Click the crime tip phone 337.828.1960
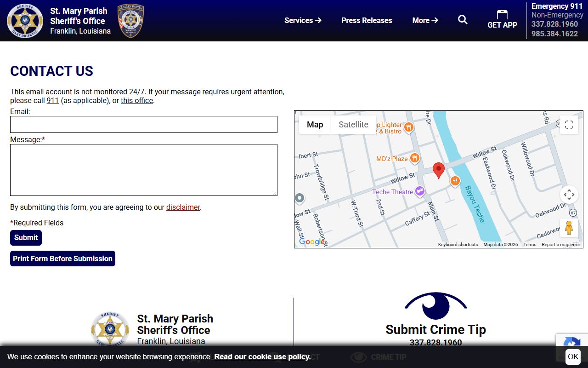Image resolution: width=588 pixels, height=368 pixels. point(435,342)
